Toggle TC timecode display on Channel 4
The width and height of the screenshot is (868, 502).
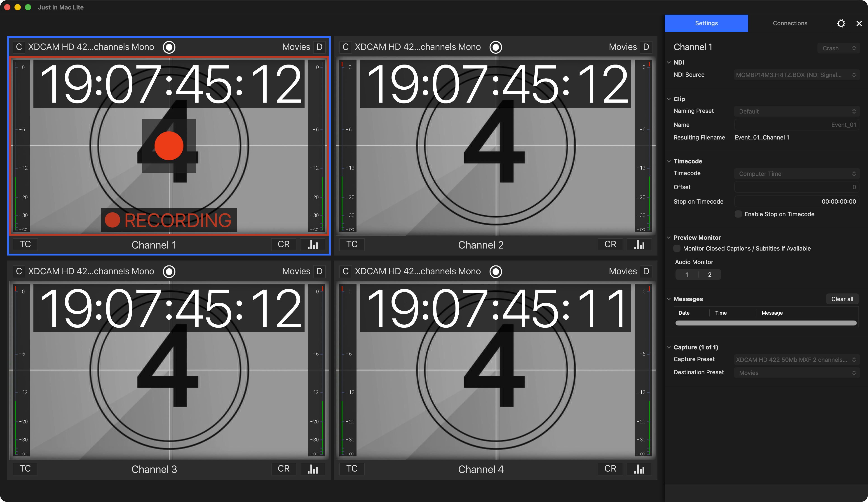(x=352, y=469)
